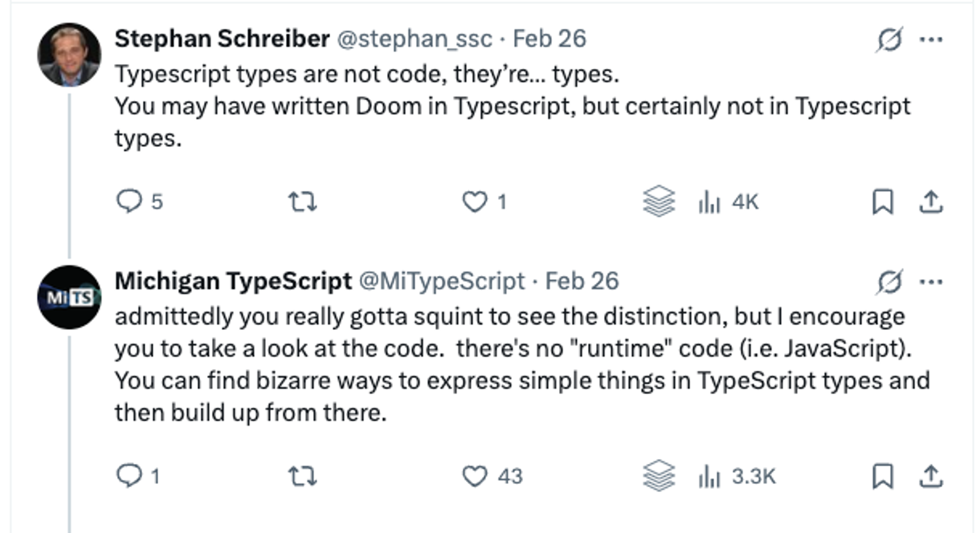Share Stephan Schreiber's tweet

[x=931, y=201]
